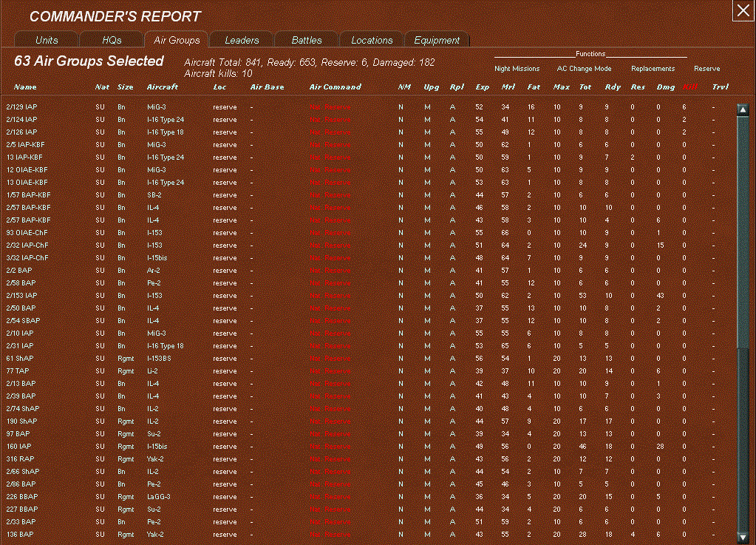Viewport: 756px width, 545px height.
Task: Sort by the Rpl column header
Action: pos(456,87)
